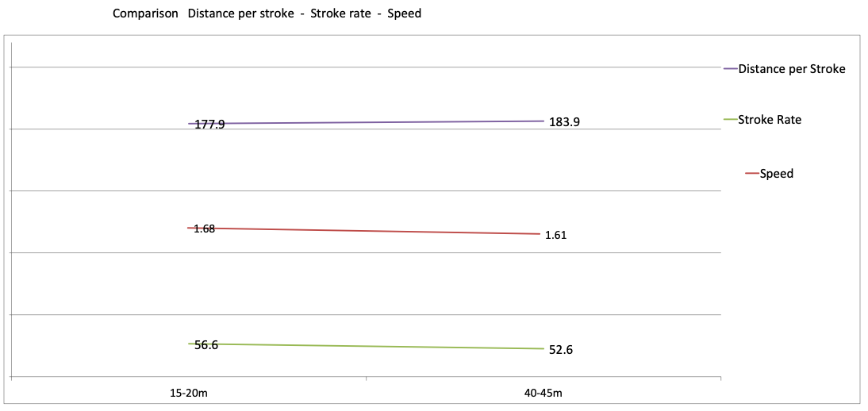Click the topmost horizontal gridline
The height and width of the screenshot is (411, 868).
366,67
